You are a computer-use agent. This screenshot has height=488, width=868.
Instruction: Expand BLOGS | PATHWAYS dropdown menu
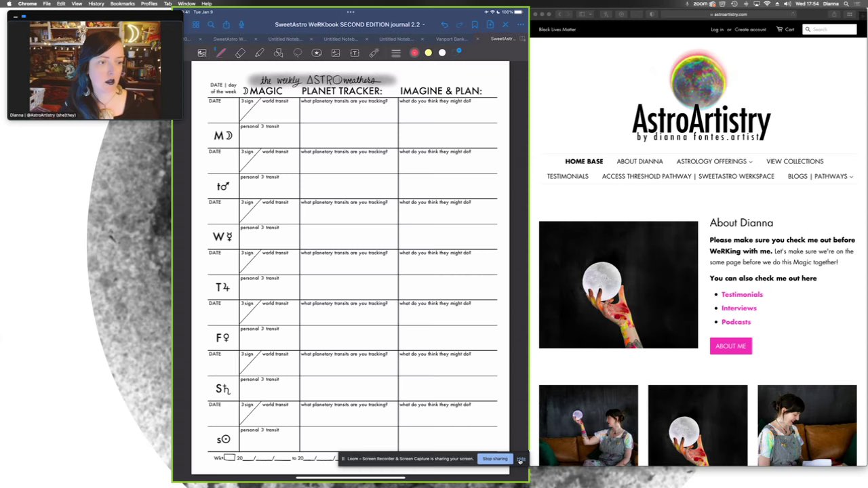[x=820, y=176]
